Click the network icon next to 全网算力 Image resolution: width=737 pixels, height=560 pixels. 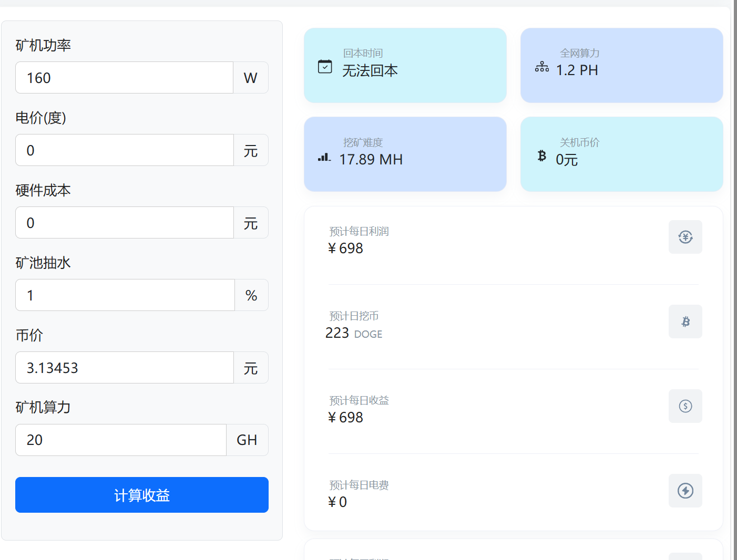(541, 67)
